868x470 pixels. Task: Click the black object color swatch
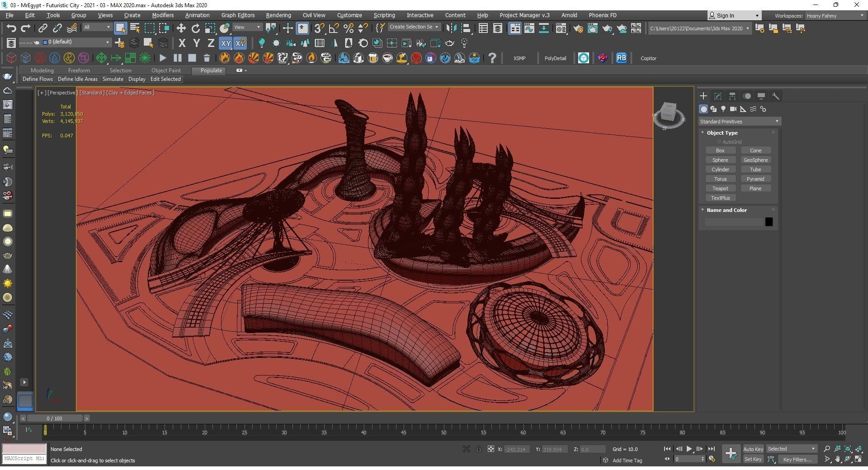tap(769, 222)
